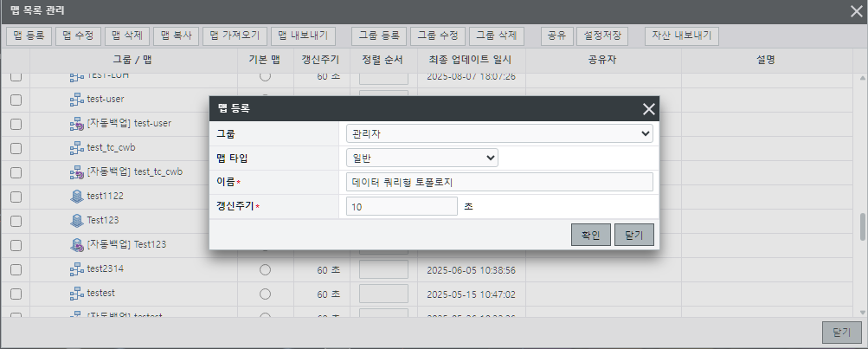The width and height of the screenshot is (868, 349).
Task: Click the 갱신주기 input field containing 10
Action: pyautogui.click(x=401, y=206)
